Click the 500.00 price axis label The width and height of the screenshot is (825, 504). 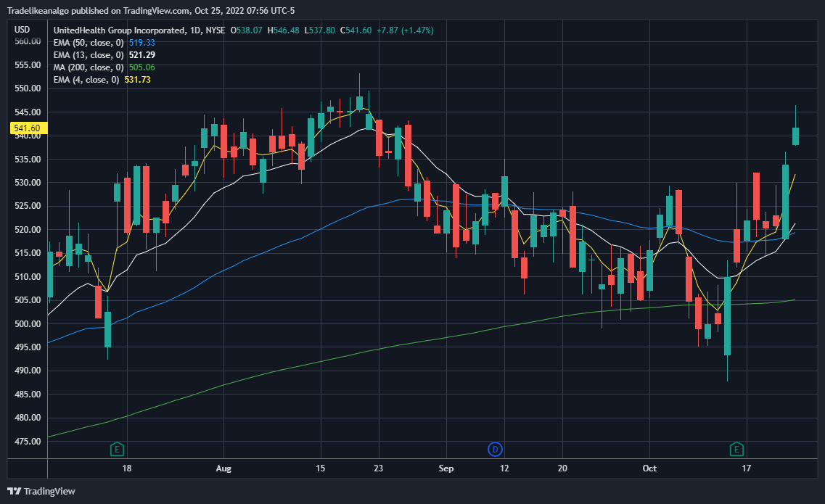tap(28, 323)
